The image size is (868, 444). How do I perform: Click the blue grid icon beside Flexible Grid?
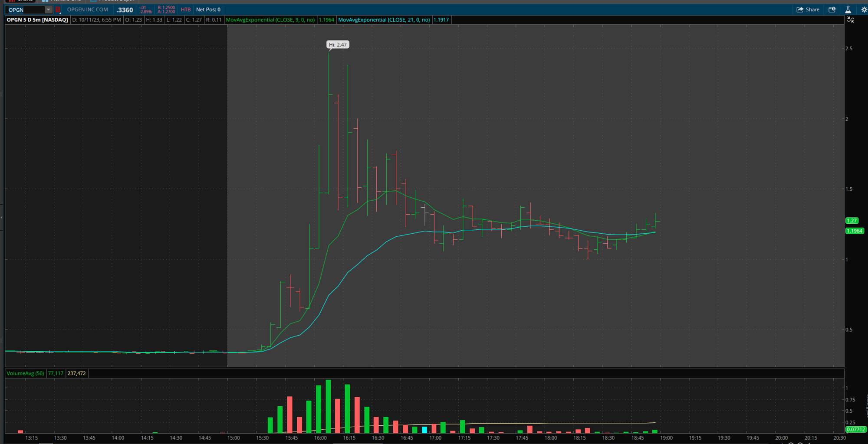[44, 1]
